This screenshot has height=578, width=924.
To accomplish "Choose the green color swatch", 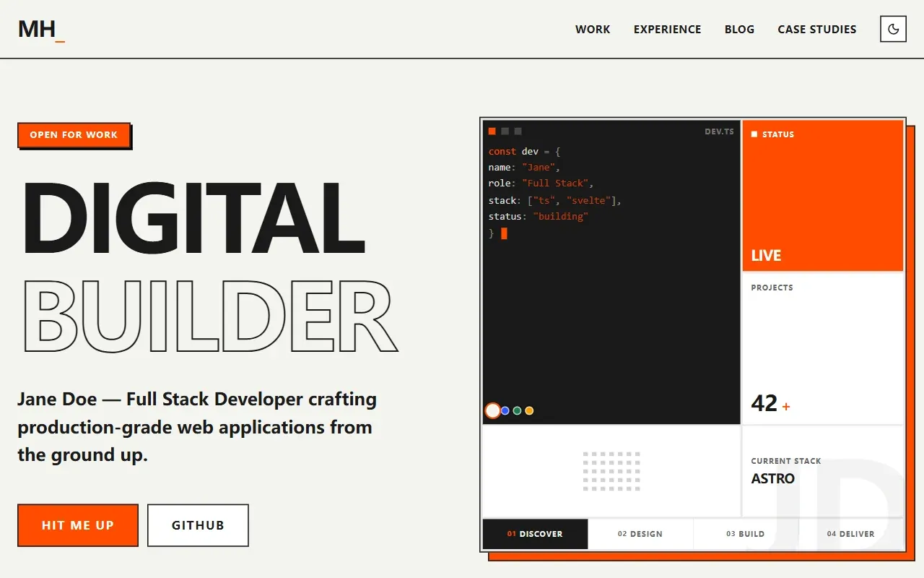I will click(x=517, y=410).
